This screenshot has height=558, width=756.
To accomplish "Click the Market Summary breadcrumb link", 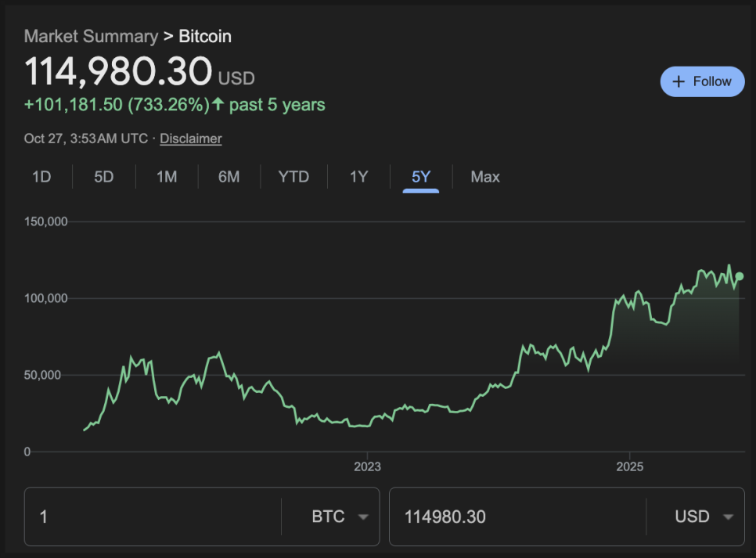I will (x=91, y=36).
